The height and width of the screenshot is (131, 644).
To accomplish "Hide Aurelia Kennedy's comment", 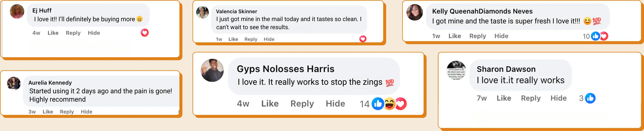I will coord(87,112).
